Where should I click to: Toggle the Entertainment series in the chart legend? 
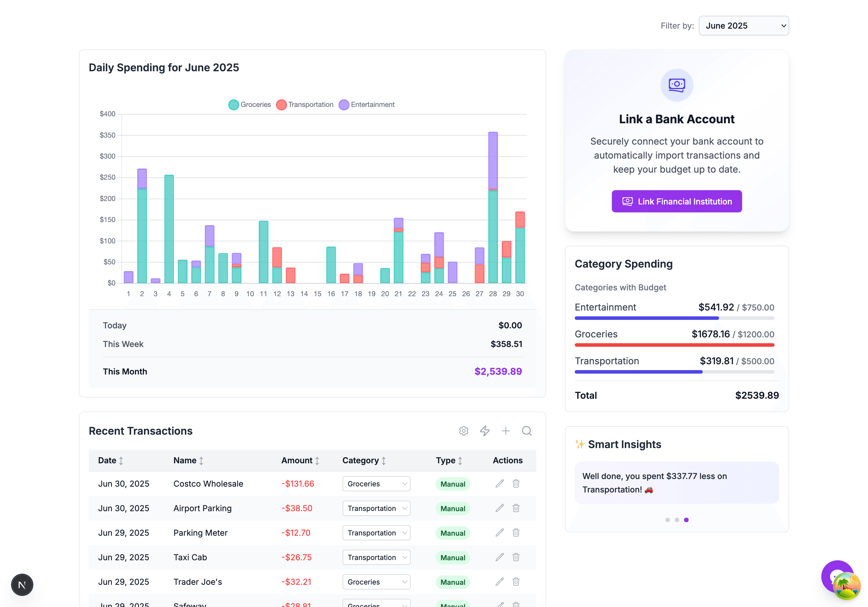[366, 104]
